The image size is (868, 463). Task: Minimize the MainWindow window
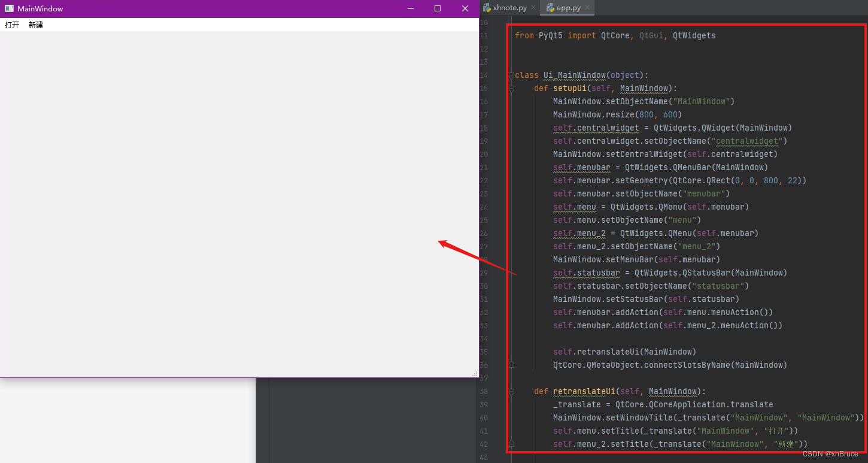click(411, 8)
